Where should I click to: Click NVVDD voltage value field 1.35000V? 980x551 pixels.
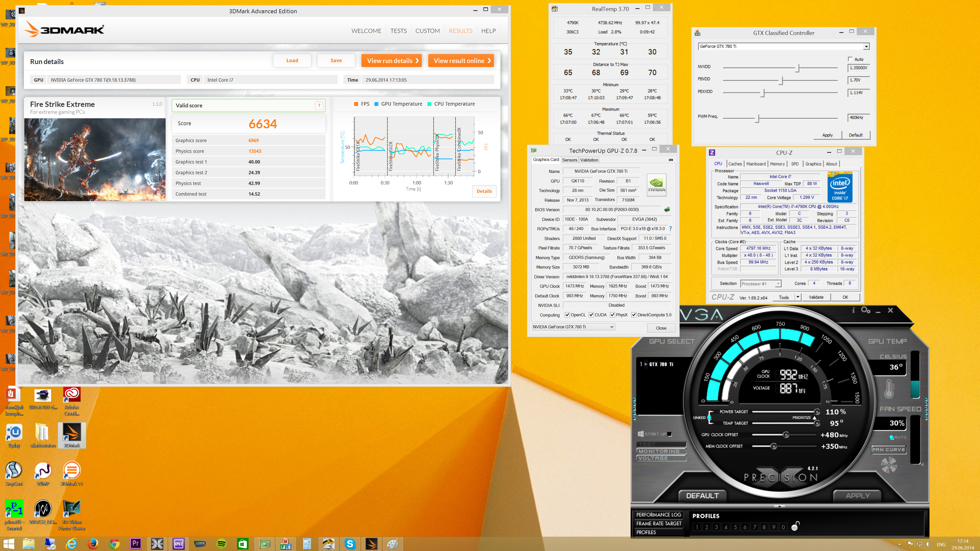(x=858, y=68)
